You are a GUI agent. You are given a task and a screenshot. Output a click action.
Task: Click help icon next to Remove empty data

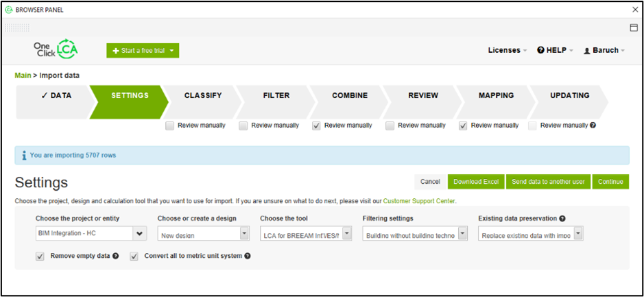115,256
